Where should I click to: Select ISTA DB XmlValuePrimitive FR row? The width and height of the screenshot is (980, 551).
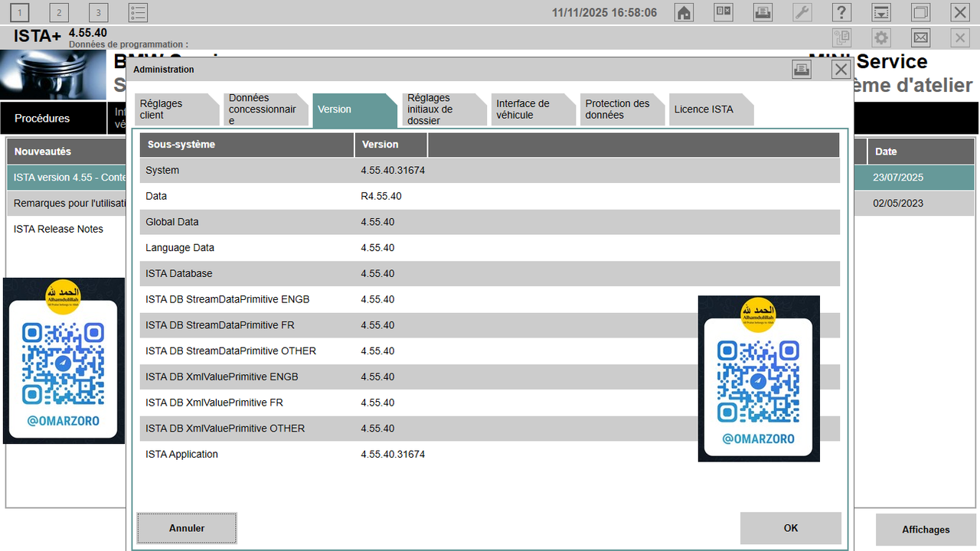click(x=490, y=403)
